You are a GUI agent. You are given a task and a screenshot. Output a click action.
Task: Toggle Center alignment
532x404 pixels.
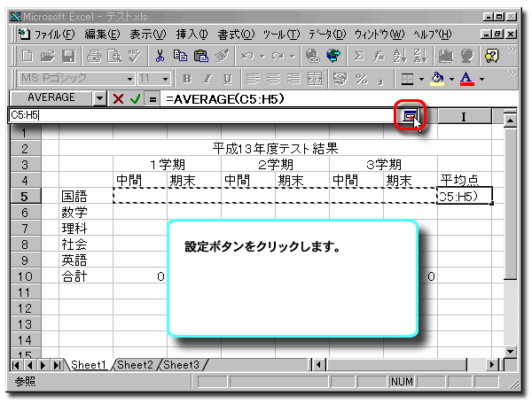click(x=273, y=79)
